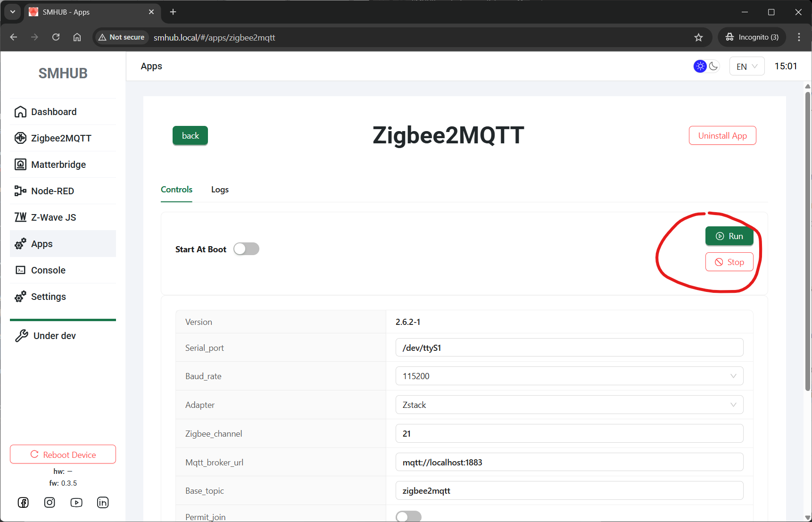Open the YouTube icon link
The height and width of the screenshot is (522, 812).
[x=76, y=503]
